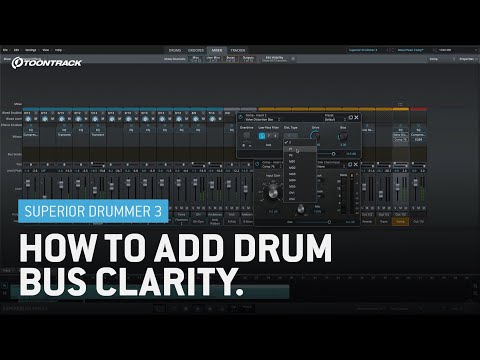Open the Superior Drummer 3 library dropdown
Image resolution: width=480 pixels, height=360 pixels.
click(x=368, y=50)
